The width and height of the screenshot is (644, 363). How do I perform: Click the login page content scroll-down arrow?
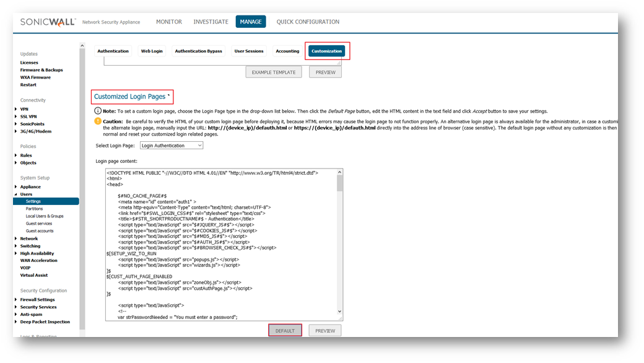339,312
